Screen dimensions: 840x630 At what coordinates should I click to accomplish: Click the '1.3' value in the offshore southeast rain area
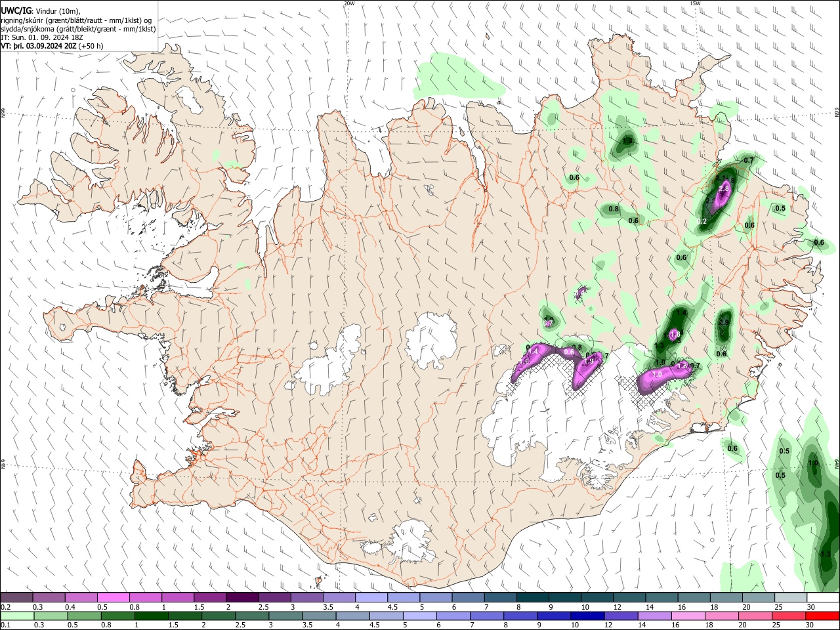[x=826, y=555]
